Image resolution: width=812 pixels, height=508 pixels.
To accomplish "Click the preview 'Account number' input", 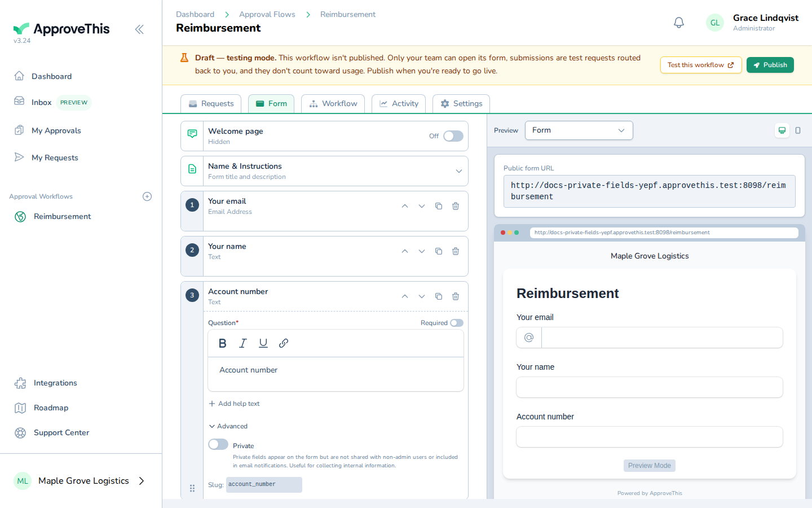I will (x=650, y=437).
